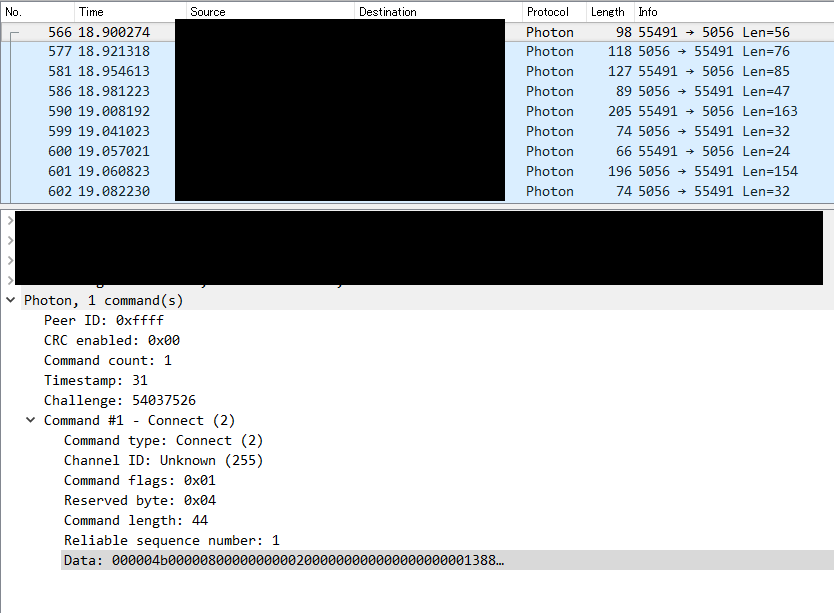Click the Peer ID: 0xffff field
This screenshot has width=834, height=613.
click(104, 320)
